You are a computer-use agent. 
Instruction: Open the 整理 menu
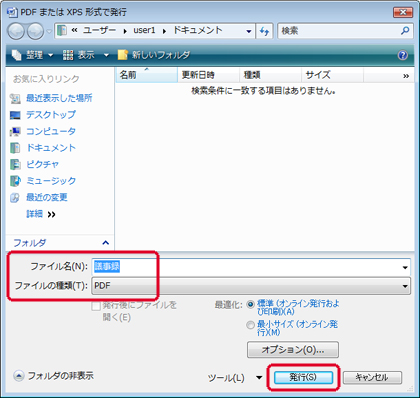click(x=33, y=55)
